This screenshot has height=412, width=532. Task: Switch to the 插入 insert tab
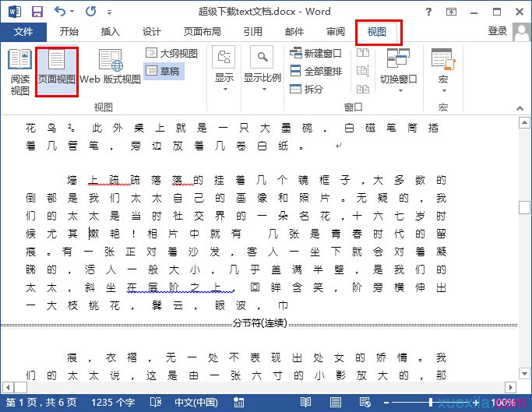(x=111, y=32)
